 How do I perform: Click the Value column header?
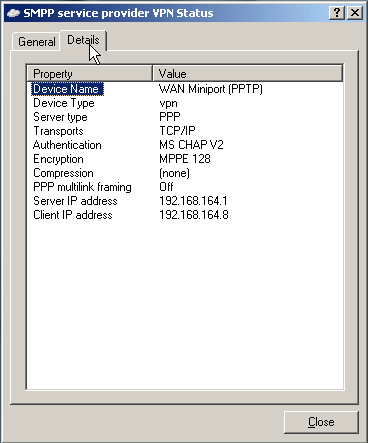(248, 73)
